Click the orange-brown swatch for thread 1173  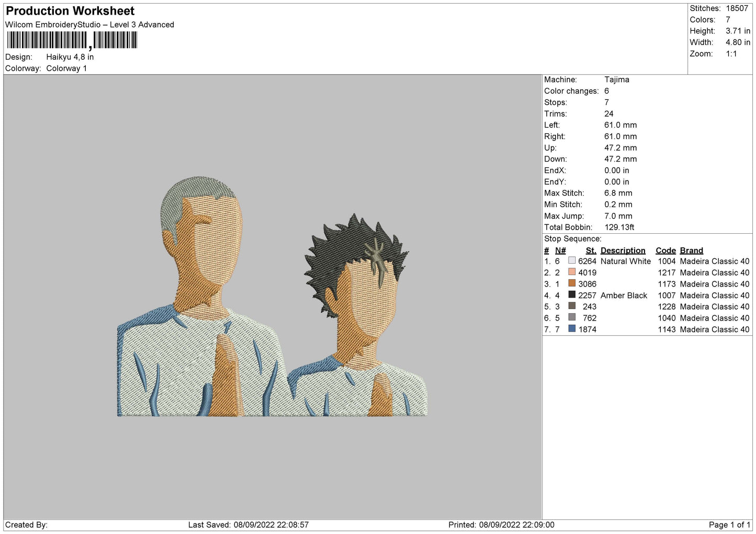pyautogui.click(x=572, y=283)
